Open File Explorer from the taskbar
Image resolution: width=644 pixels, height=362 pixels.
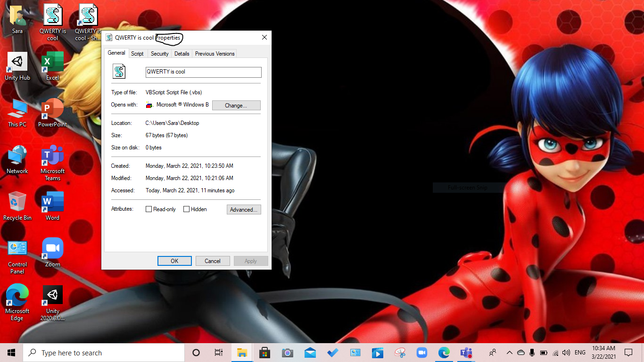[x=242, y=353]
